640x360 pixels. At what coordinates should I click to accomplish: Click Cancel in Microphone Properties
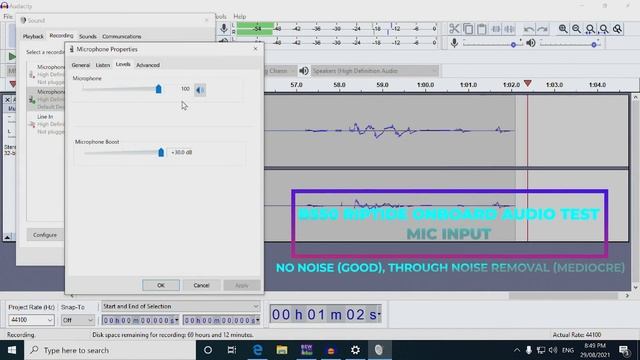201,285
